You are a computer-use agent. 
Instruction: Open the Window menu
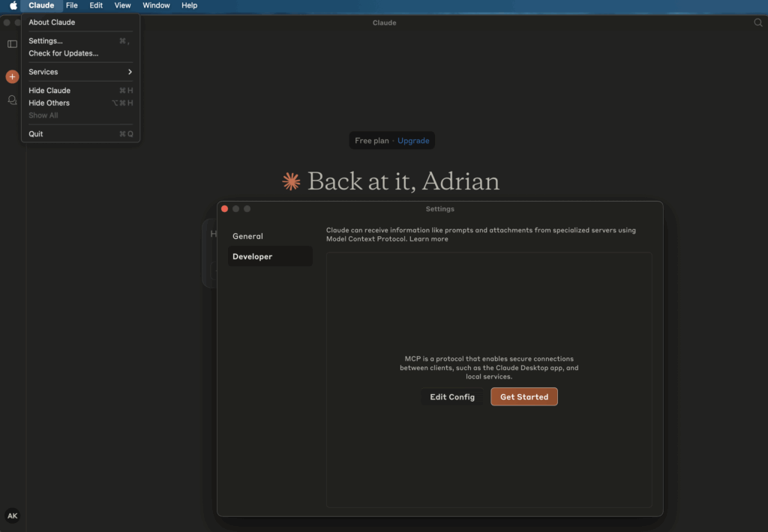pyautogui.click(x=156, y=5)
